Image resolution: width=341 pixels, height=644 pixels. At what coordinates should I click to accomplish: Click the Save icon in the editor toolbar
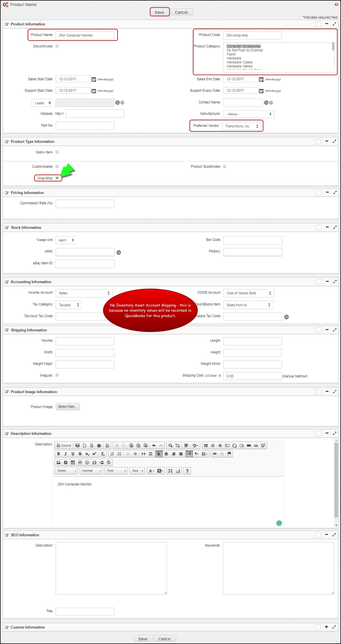pyautogui.click(x=77, y=445)
